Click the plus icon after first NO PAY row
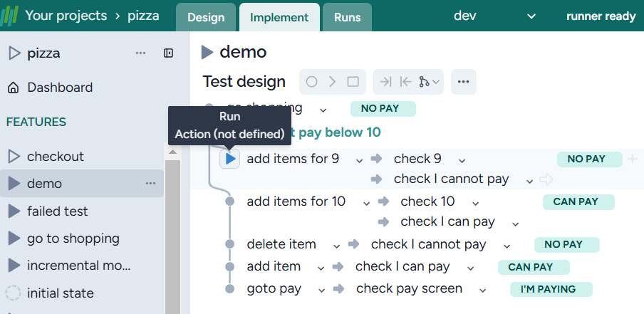Image resolution: width=644 pixels, height=314 pixels. (632, 159)
